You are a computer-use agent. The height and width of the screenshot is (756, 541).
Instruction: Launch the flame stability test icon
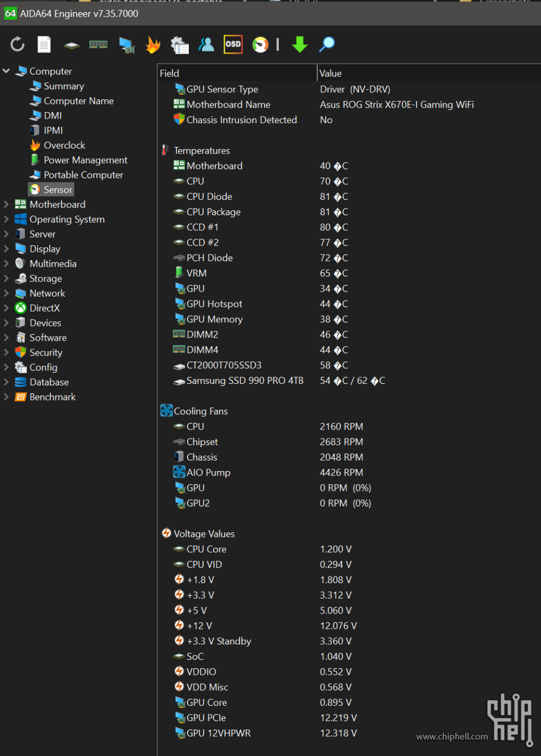[x=153, y=45]
